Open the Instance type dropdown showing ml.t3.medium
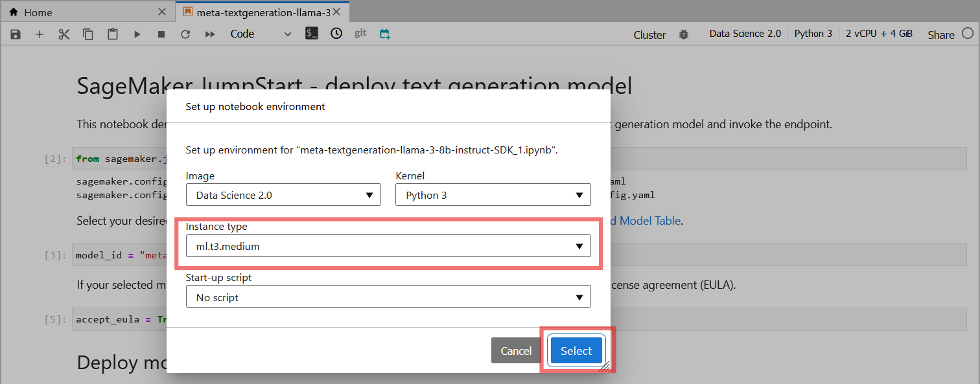The image size is (980, 384). point(388,246)
